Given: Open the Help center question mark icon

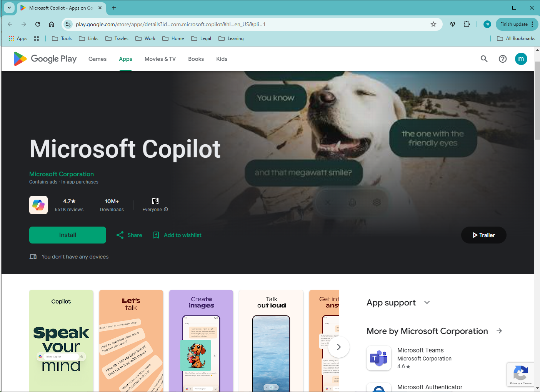Looking at the screenshot, I should (503, 59).
